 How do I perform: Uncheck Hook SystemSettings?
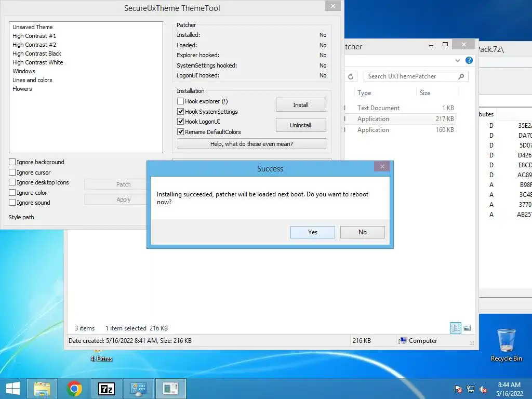180,111
